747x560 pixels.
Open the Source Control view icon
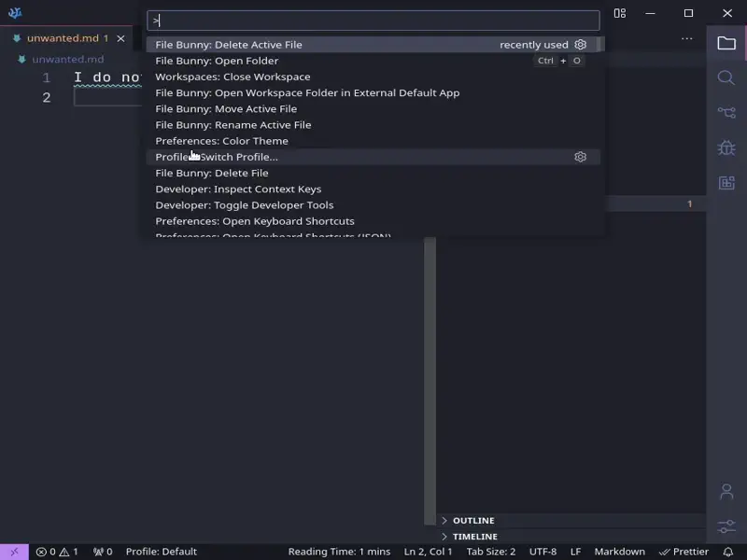coord(726,112)
